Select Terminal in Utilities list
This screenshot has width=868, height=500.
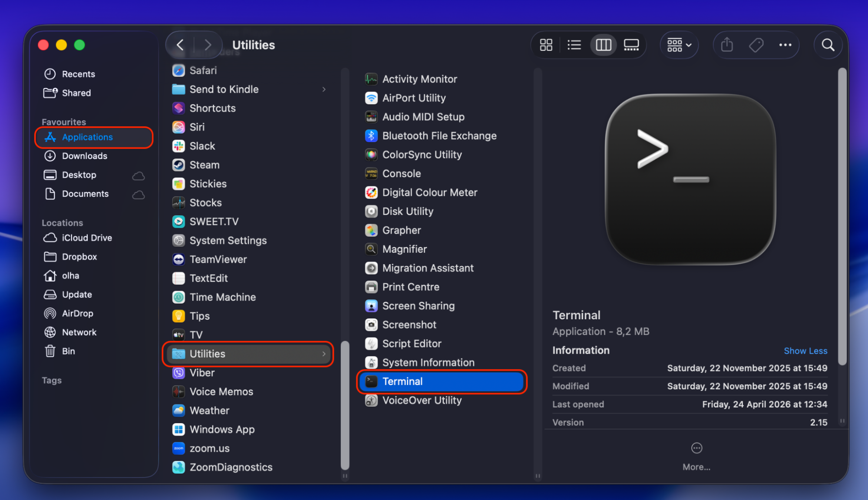click(442, 382)
